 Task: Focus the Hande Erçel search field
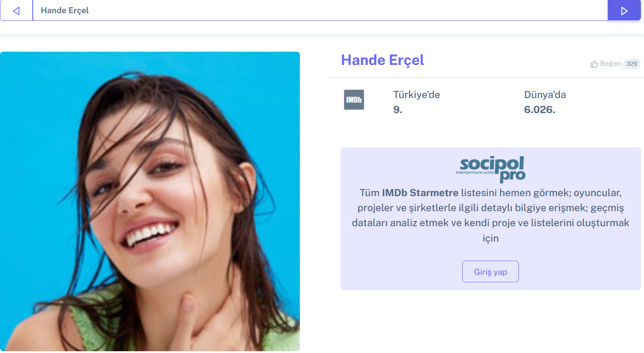click(320, 11)
